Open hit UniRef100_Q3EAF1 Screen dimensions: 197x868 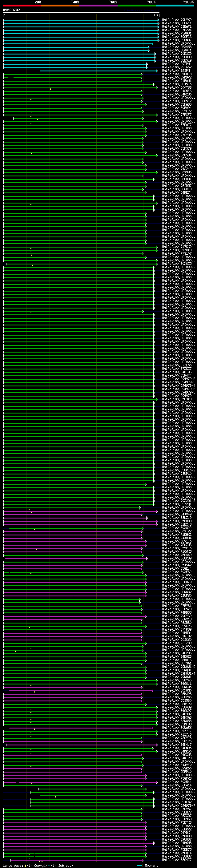[x=177, y=26]
